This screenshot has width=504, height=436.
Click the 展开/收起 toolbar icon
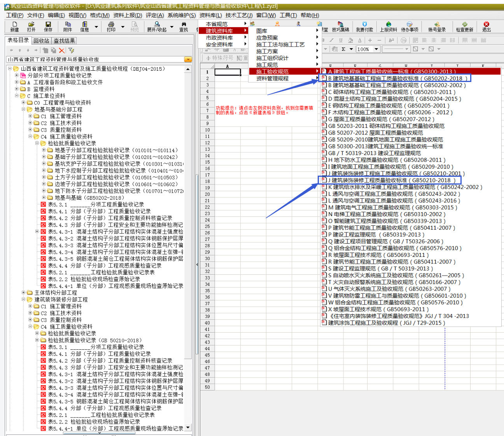coord(156,26)
